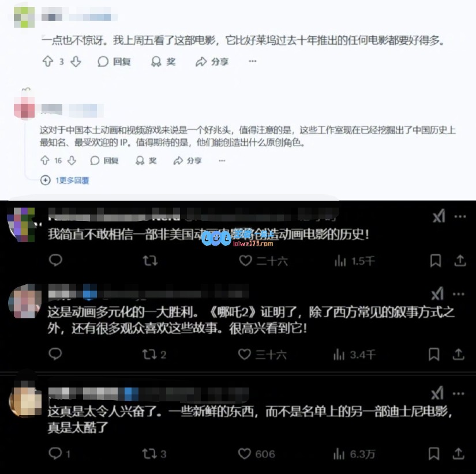Retweet the post with 3 reposts
The width and height of the screenshot is (476, 474).
tap(149, 454)
